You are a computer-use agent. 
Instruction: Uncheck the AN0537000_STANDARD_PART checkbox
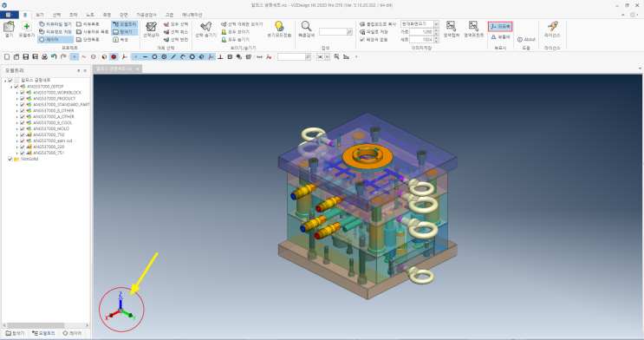point(23,104)
